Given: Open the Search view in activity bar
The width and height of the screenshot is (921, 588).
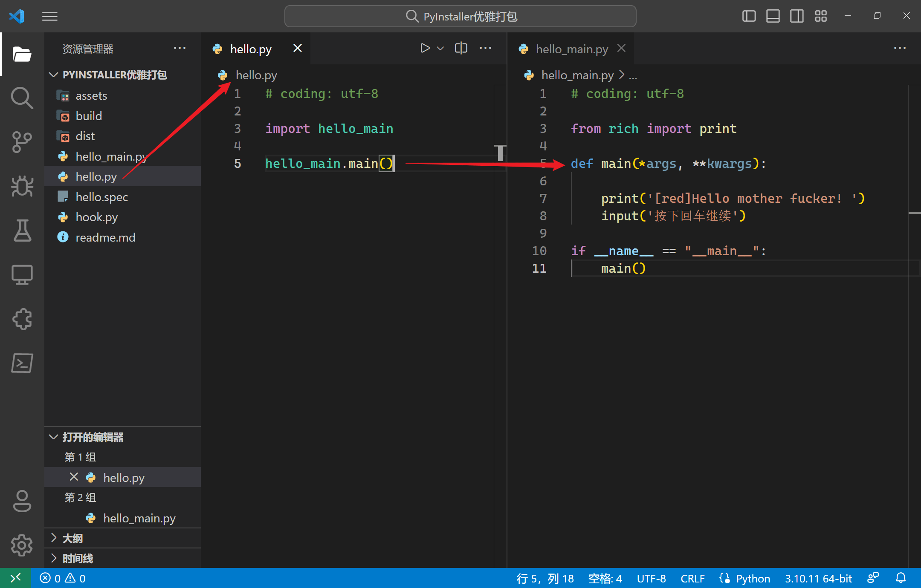Looking at the screenshot, I should click(22, 98).
